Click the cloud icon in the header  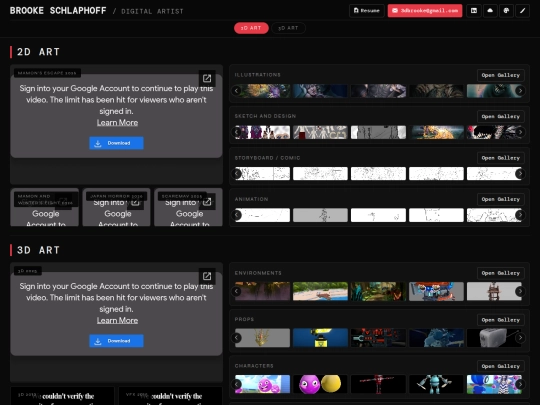(490, 11)
